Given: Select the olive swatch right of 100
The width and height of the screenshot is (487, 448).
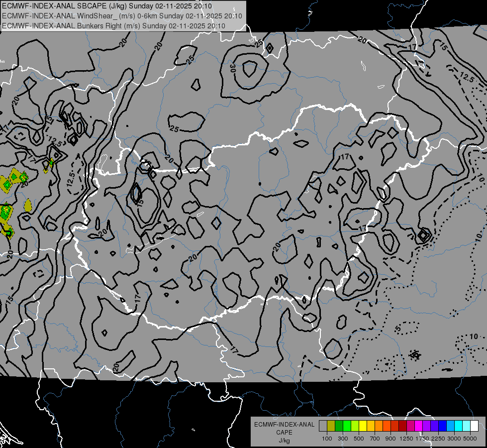Looking at the screenshot, I should [x=331, y=426].
